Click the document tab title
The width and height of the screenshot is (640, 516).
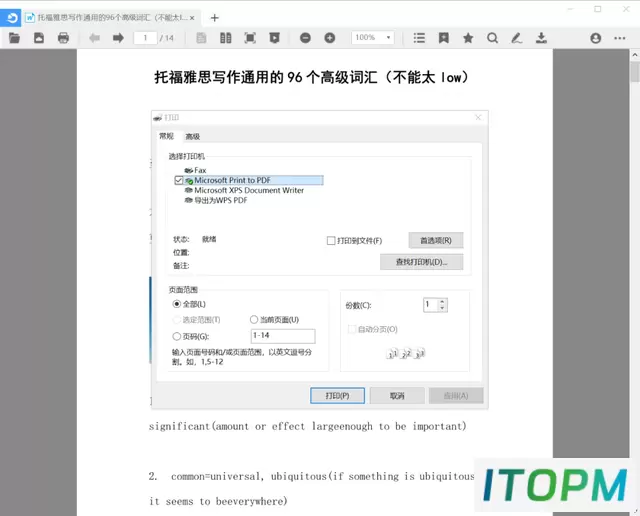click(113, 18)
